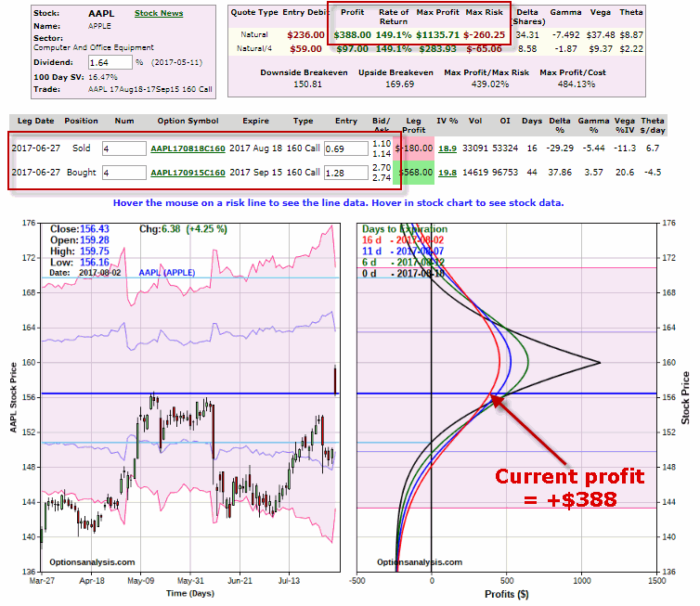Click the Entry field showing 0.69
Image resolution: width=700 pixels, height=606 pixels.
[346, 148]
